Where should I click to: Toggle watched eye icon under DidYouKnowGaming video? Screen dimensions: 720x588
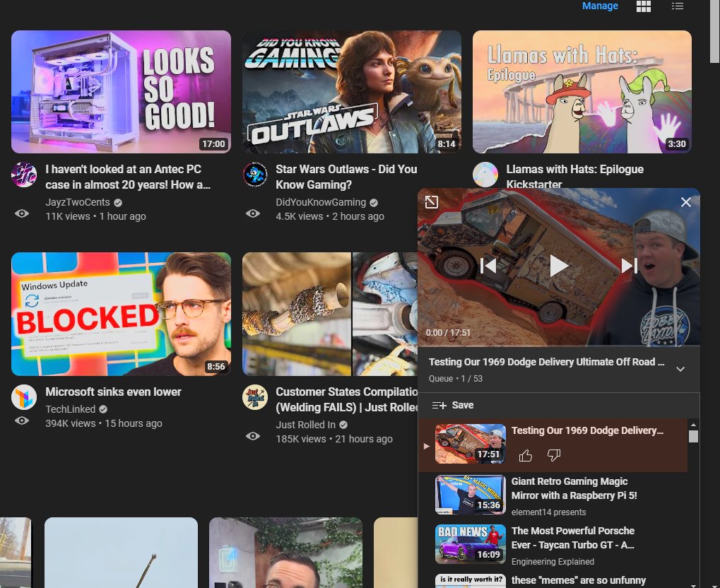pyautogui.click(x=252, y=213)
